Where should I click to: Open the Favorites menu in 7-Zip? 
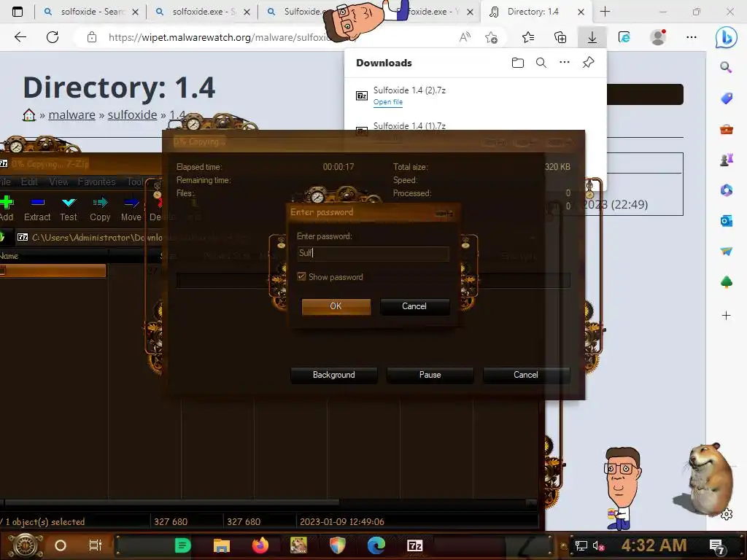(x=96, y=182)
